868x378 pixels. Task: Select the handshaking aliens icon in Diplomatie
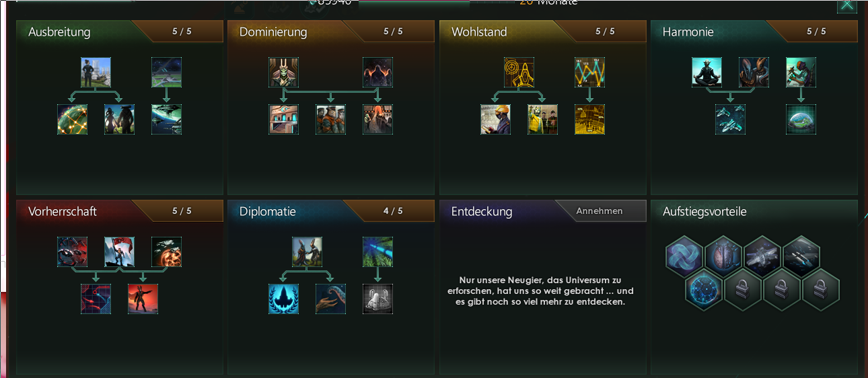pos(307,252)
